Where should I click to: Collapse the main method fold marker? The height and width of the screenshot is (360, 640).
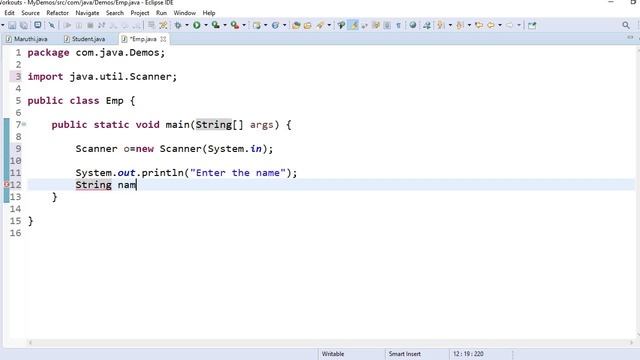[x=24, y=124]
